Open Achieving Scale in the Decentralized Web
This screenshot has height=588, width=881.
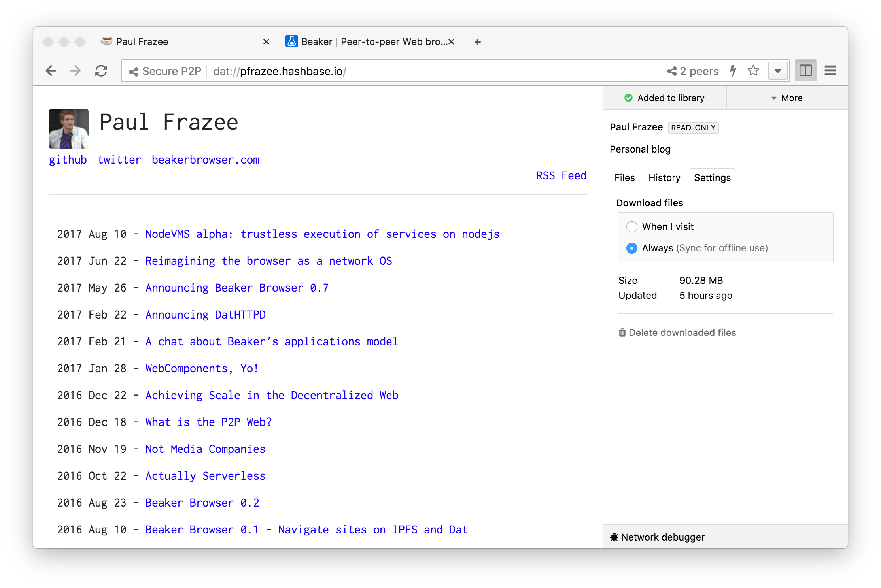click(272, 395)
